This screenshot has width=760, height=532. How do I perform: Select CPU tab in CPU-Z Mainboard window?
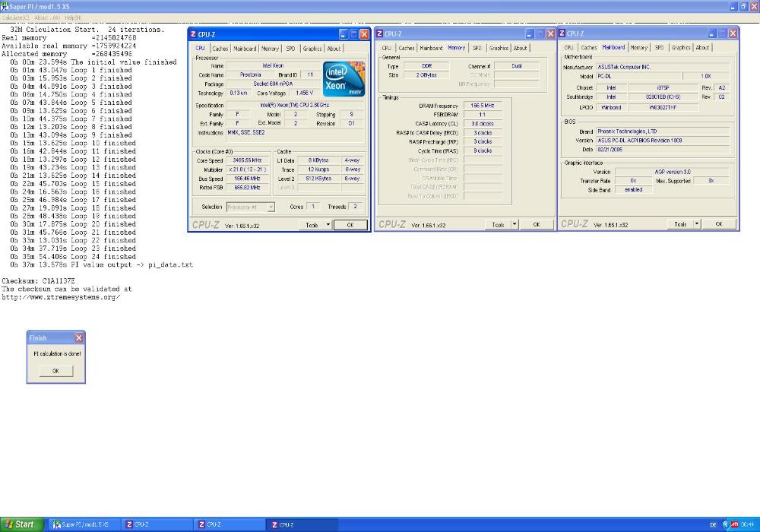[568, 47]
